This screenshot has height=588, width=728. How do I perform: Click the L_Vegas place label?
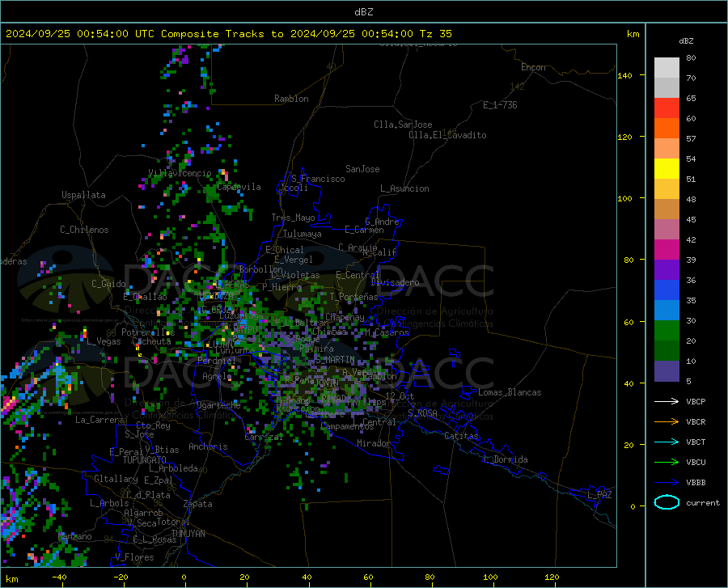[x=104, y=341]
